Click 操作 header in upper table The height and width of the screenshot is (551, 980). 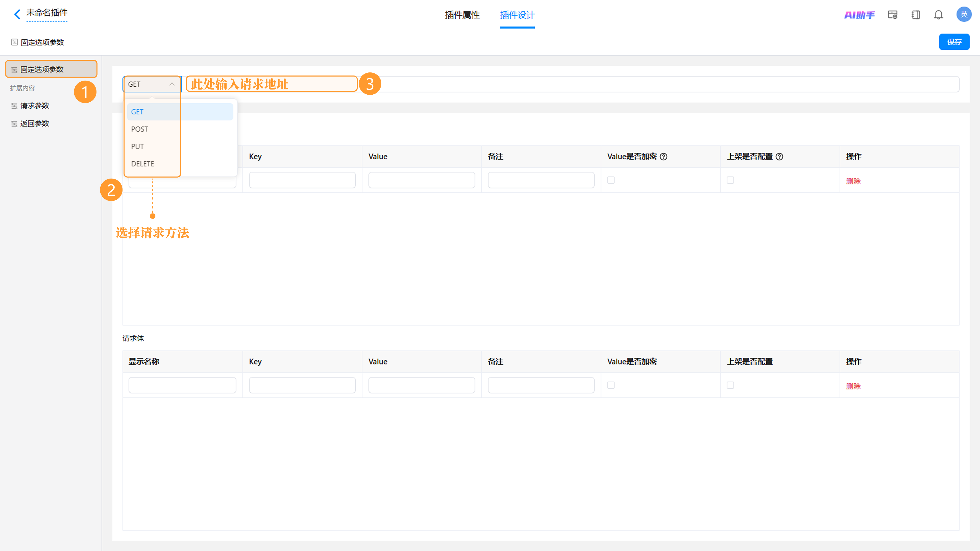point(854,157)
